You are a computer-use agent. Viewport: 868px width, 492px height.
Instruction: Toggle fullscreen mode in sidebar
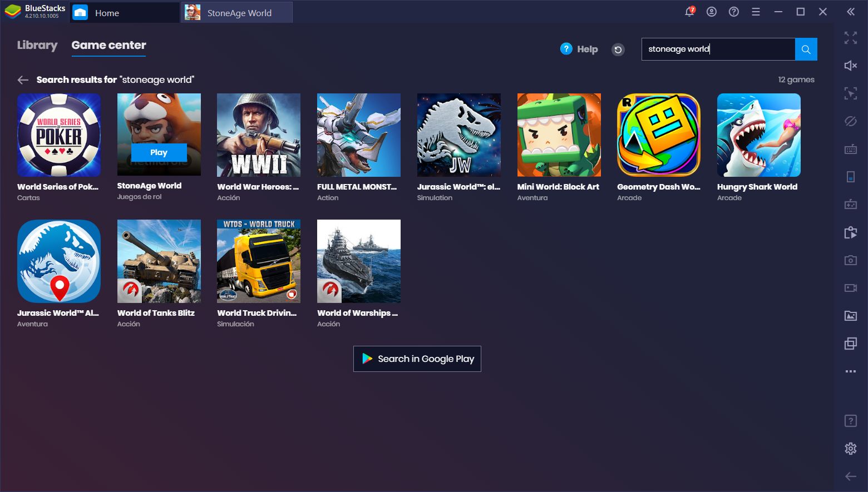click(851, 38)
